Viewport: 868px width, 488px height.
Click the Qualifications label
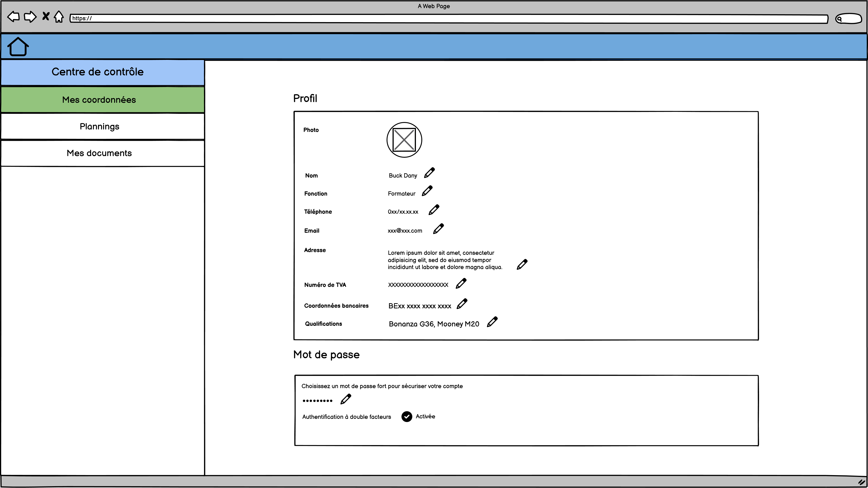(323, 324)
